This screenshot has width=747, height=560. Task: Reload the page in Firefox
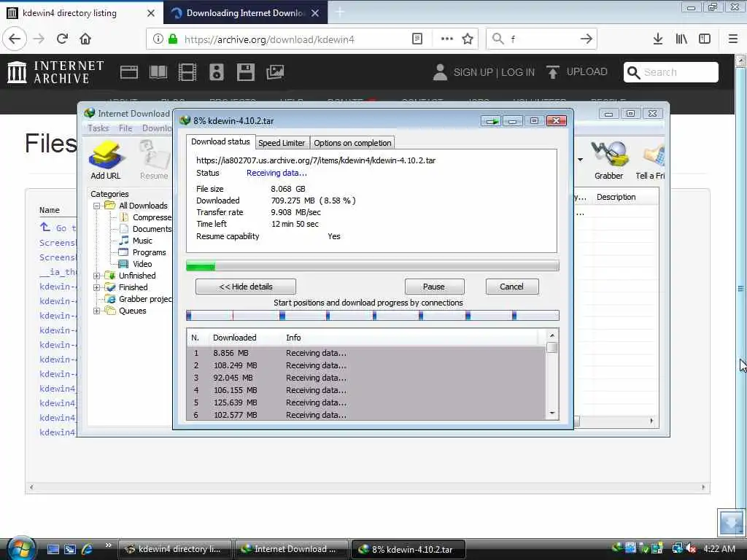pos(62,39)
